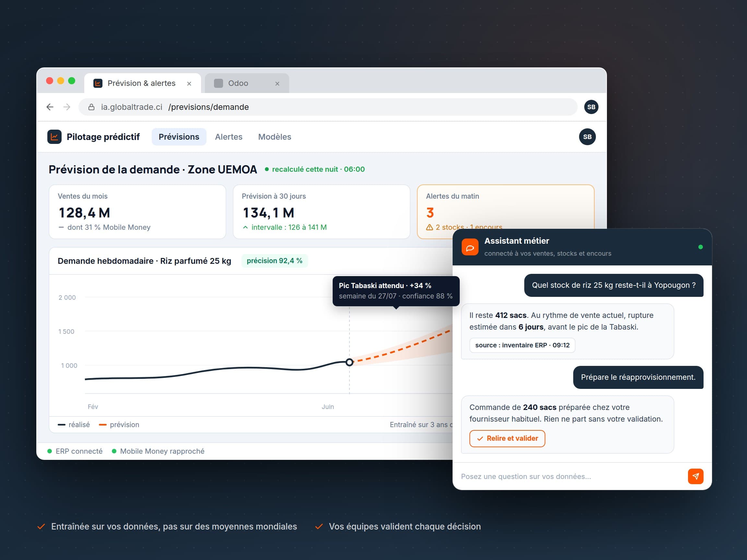Close the Odoo browser tab
The image size is (747, 560).
click(277, 83)
